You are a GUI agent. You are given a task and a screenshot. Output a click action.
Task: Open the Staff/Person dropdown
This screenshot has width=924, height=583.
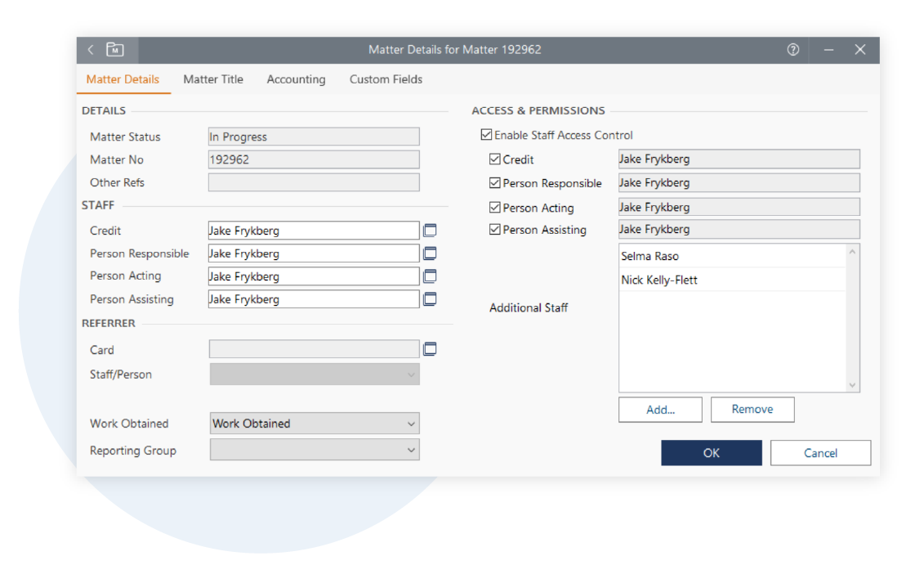410,374
